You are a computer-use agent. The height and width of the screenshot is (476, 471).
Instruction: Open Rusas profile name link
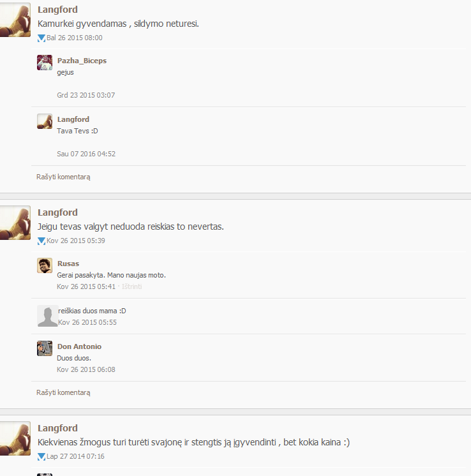[x=68, y=264]
